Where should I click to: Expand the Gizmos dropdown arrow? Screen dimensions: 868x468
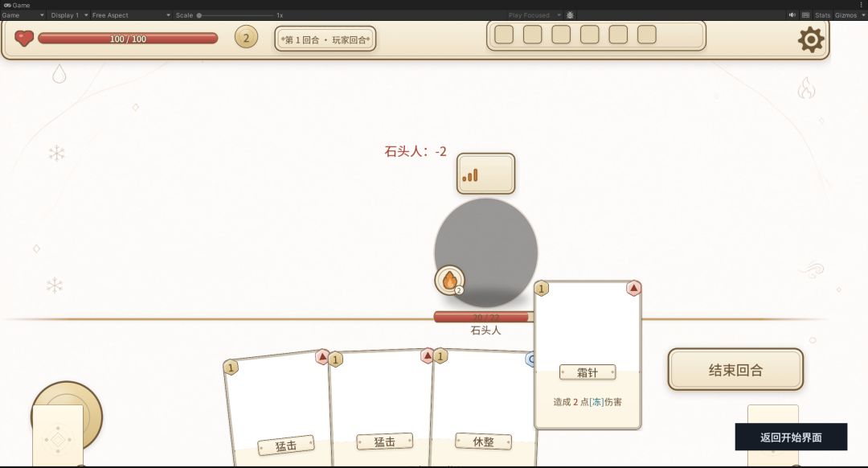tap(863, 15)
